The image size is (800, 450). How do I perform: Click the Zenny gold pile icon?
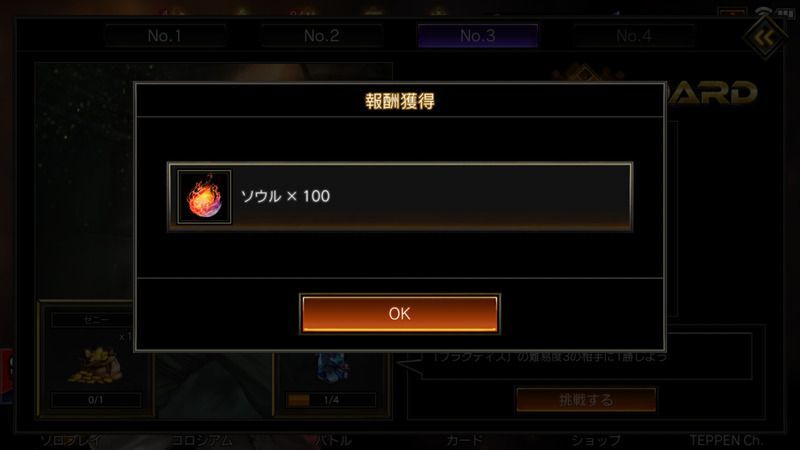[96, 364]
